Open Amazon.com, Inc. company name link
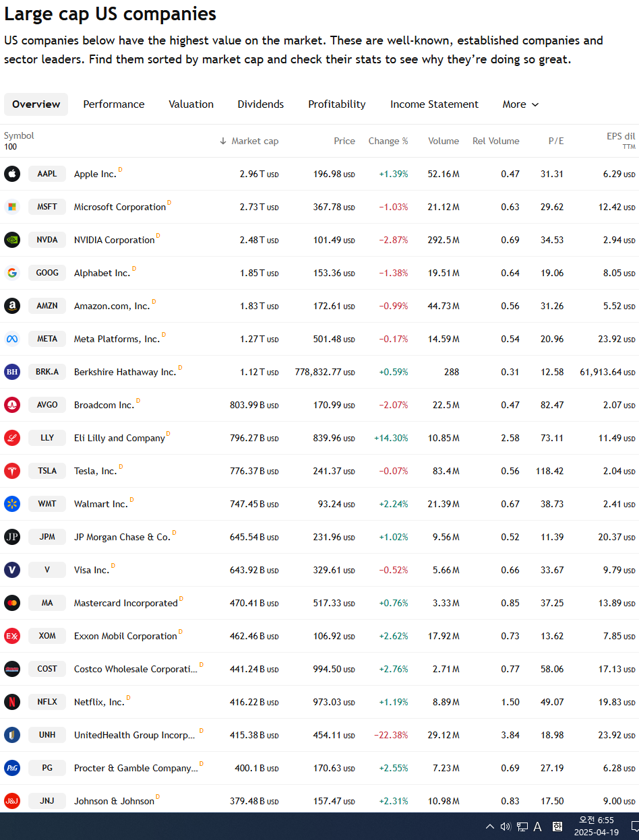Screen dimensions: 639x840 pos(112,306)
